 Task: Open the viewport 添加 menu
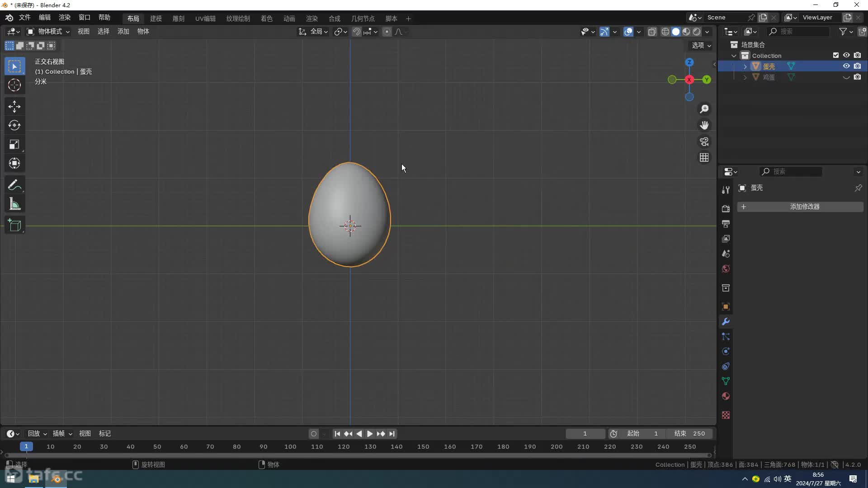123,32
